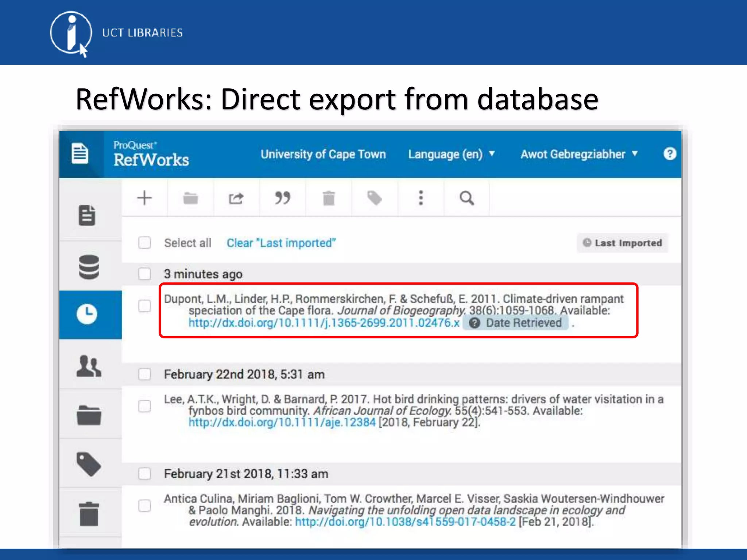Open All Documents in sidebar
This screenshot has width=747, height=560.
pos(87,215)
